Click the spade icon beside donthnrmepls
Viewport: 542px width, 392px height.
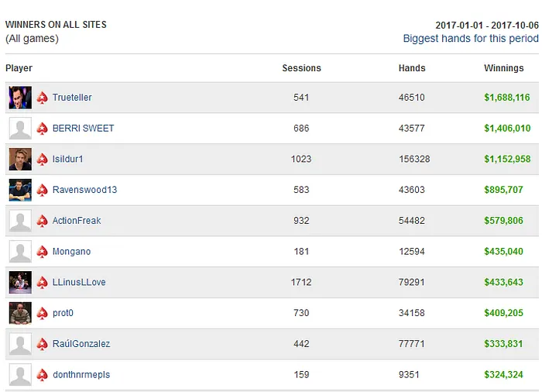click(43, 375)
